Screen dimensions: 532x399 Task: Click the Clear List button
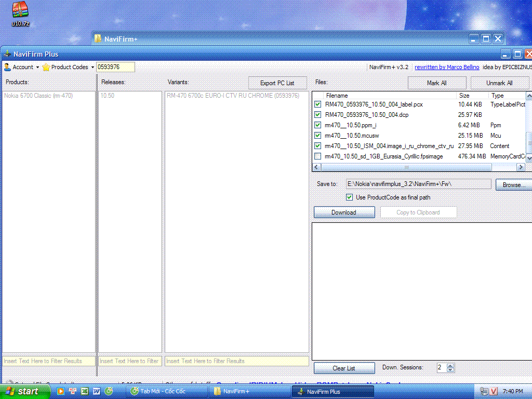[x=344, y=368]
